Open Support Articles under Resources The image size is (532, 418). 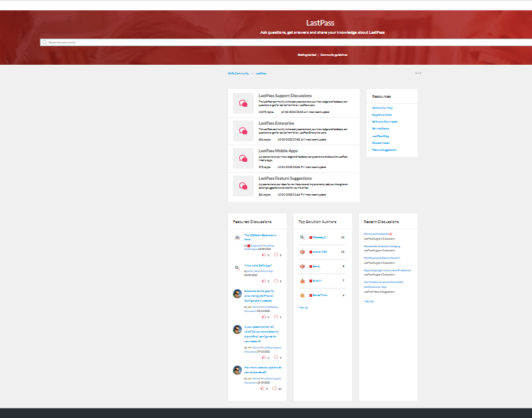(382, 114)
